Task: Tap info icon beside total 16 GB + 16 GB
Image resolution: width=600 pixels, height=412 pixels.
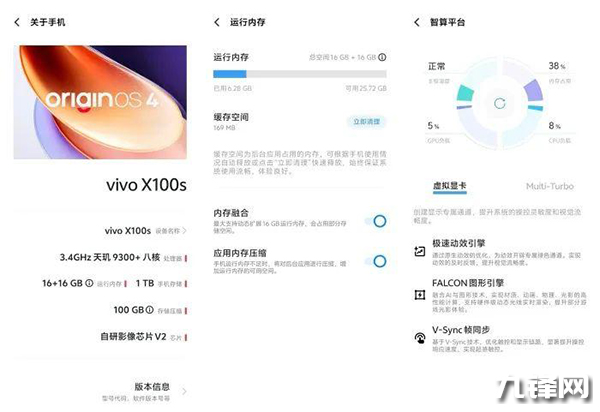Action: click(382, 57)
